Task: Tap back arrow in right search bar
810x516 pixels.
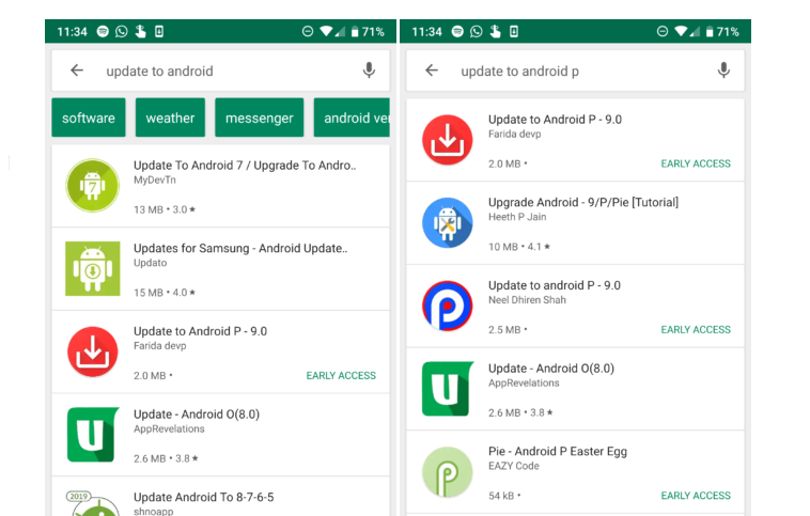Action: coord(432,70)
